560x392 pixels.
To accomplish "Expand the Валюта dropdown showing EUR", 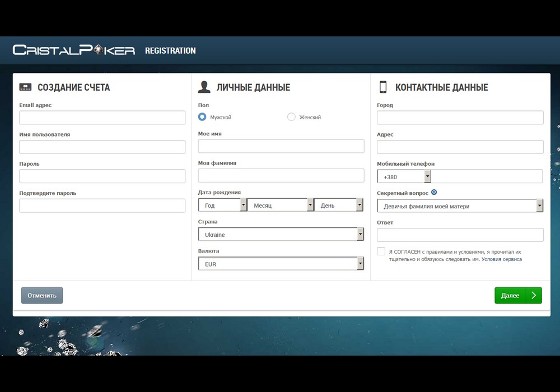I will 281,264.
